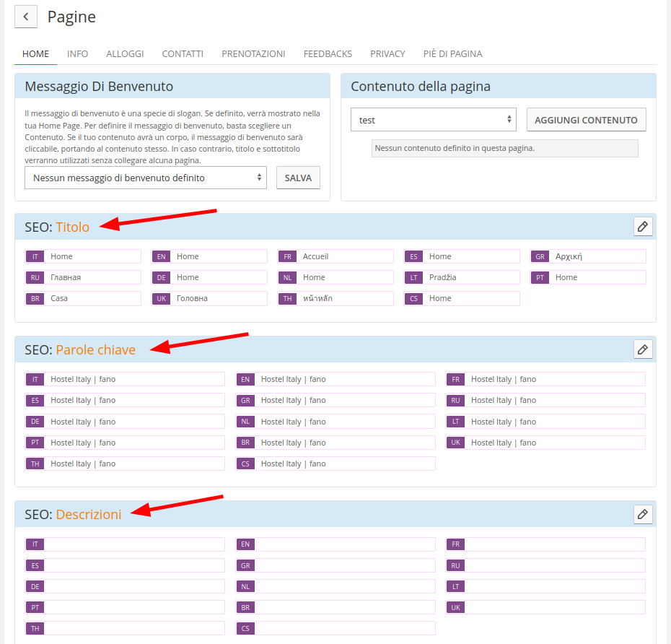This screenshot has height=644, width=671.
Task: Click the empty IT description field
Action: pyautogui.click(x=134, y=544)
